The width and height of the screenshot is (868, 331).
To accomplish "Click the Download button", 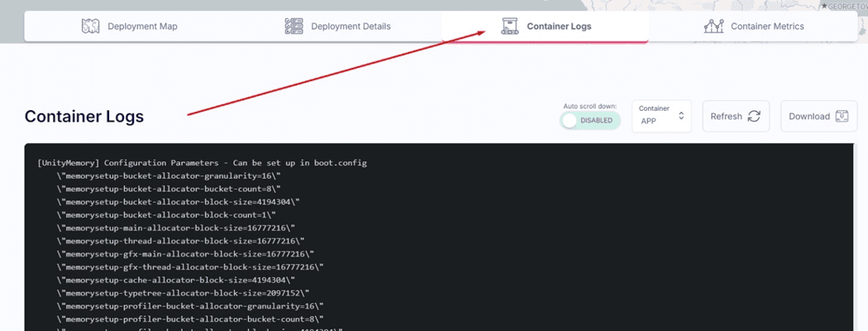I will point(818,116).
